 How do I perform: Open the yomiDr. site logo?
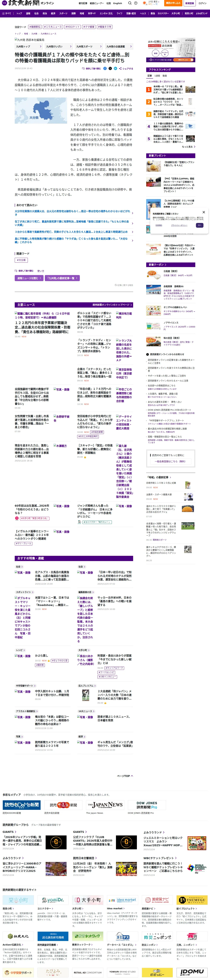53,900
